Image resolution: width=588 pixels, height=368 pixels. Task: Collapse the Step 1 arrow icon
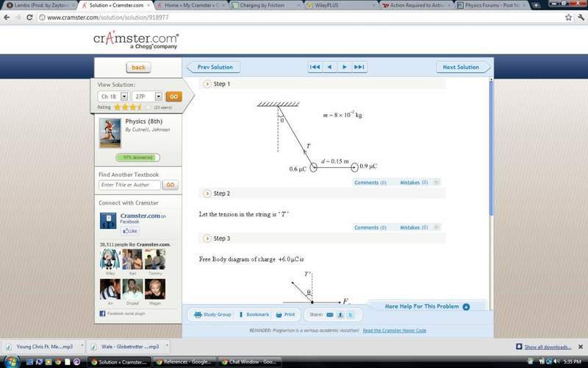tap(207, 84)
